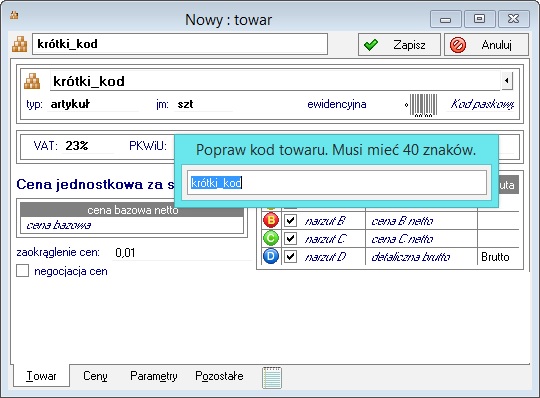Switch to the Towar tab
Image resolution: width=540 pixels, height=398 pixels.
(41, 376)
